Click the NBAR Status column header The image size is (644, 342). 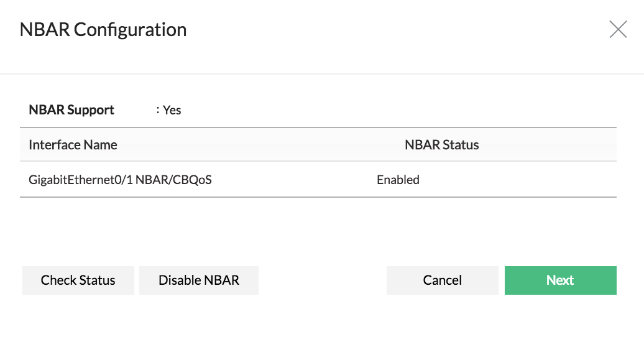[x=441, y=145]
